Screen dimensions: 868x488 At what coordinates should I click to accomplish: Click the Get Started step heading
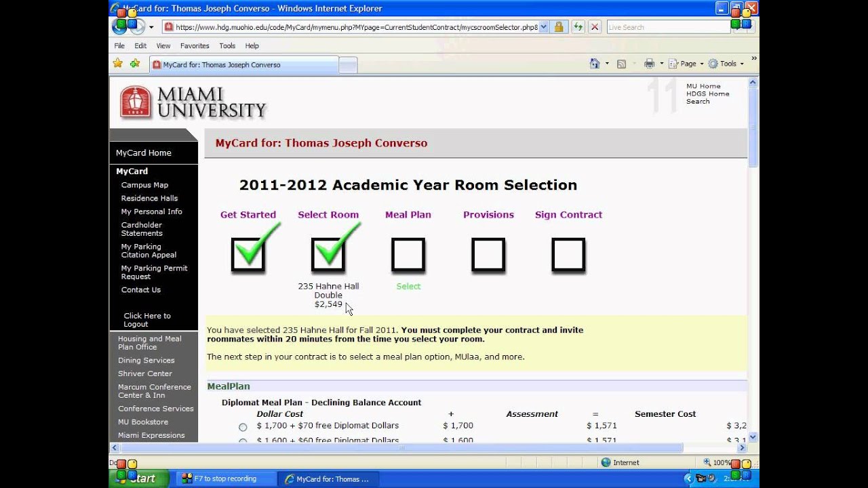click(248, 215)
